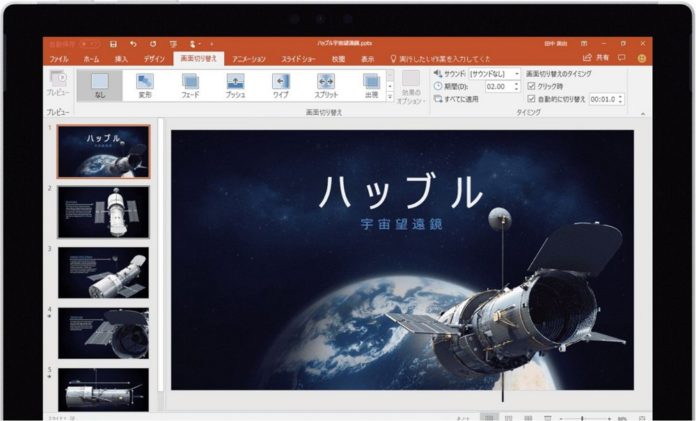The height and width of the screenshot is (421, 696).
Task: Switch to Slide Sorter view icon
Action: (x=509, y=418)
